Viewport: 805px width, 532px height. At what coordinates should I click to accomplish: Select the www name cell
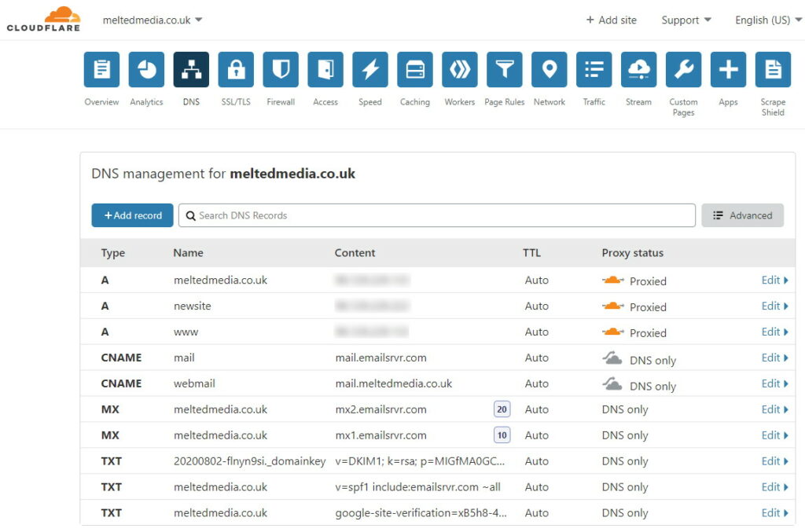click(186, 332)
